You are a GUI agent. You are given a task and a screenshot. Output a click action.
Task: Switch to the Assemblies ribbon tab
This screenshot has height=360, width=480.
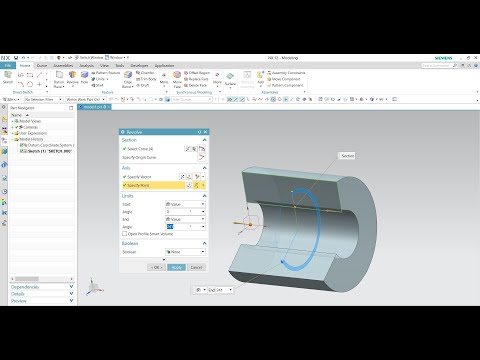tap(63, 65)
